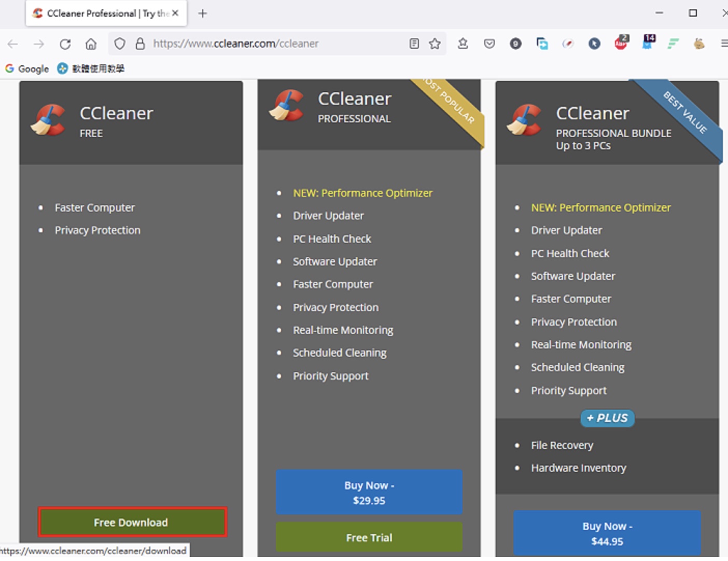Open the Google bookmark

point(27,68)
